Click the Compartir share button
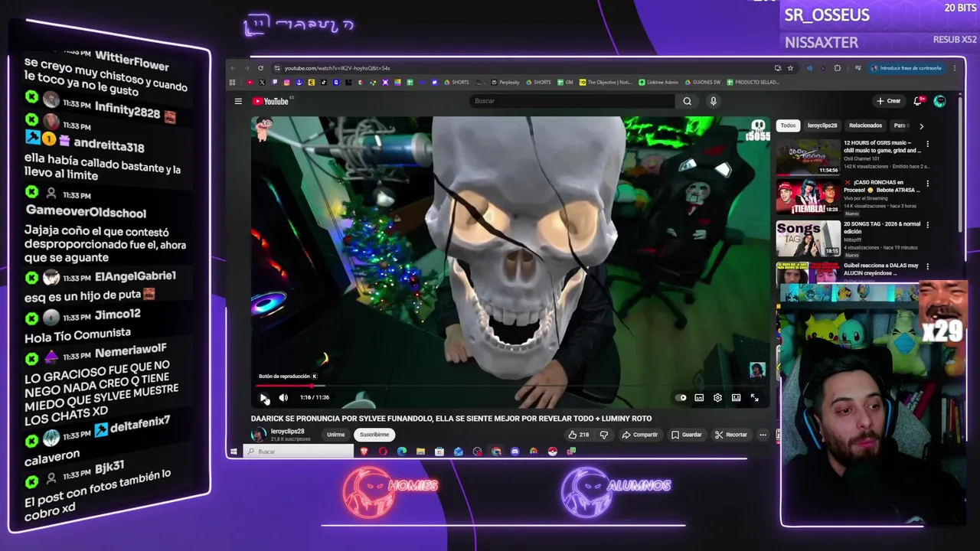Viewport: 980px width, 551px height. coord(640,435)
